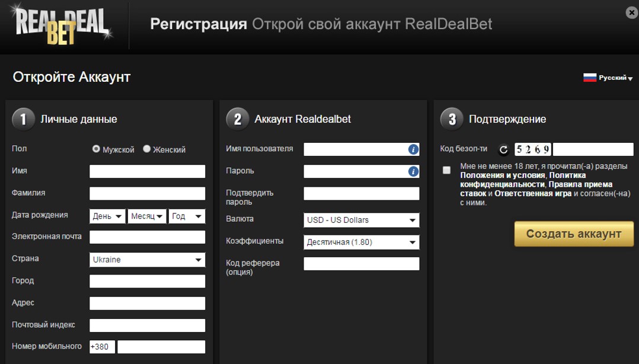
Task: Click the Имя input field
Action: tap(147, 171)
